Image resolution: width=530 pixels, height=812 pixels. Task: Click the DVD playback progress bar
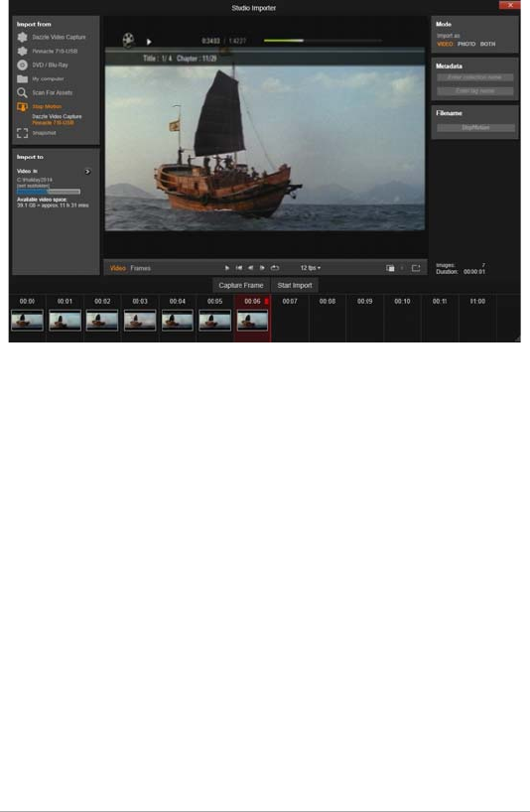tap(323, 41)
